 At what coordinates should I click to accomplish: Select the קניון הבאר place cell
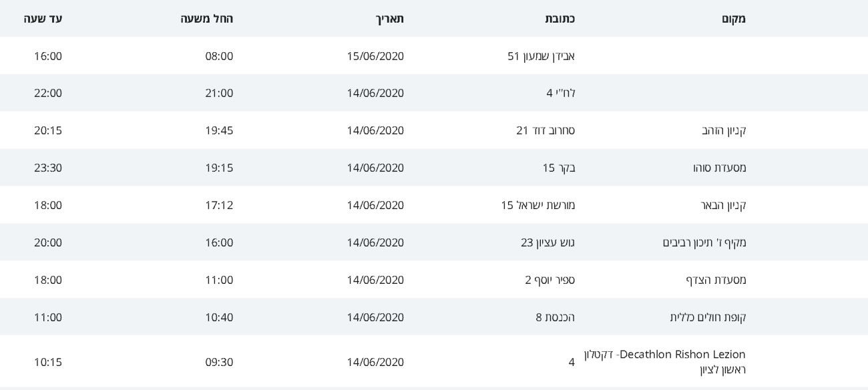click(723, 206)
